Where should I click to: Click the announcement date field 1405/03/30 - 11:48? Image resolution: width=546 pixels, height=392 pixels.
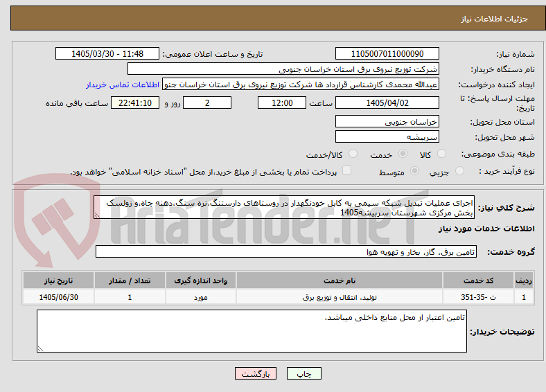[x=107, y=53]
